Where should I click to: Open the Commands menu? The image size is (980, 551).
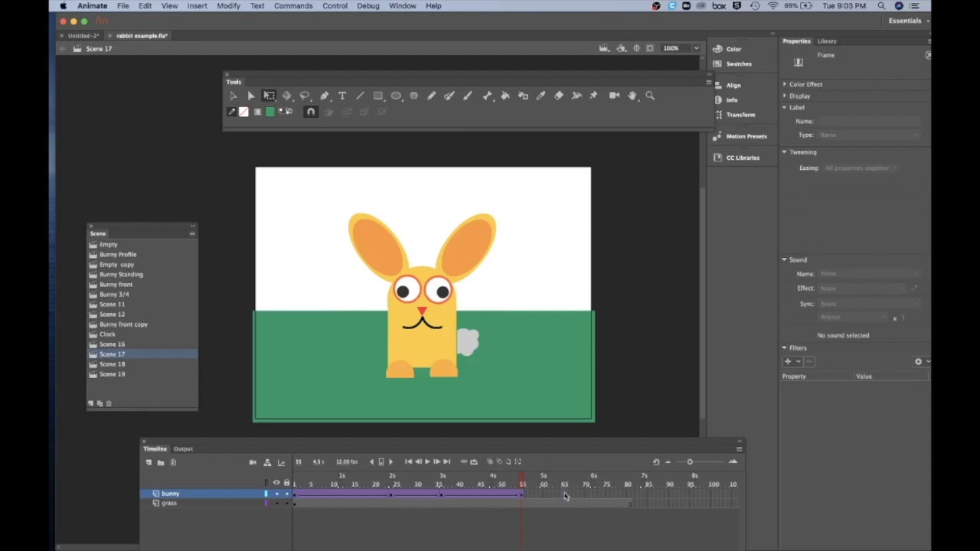click(293, 6)
